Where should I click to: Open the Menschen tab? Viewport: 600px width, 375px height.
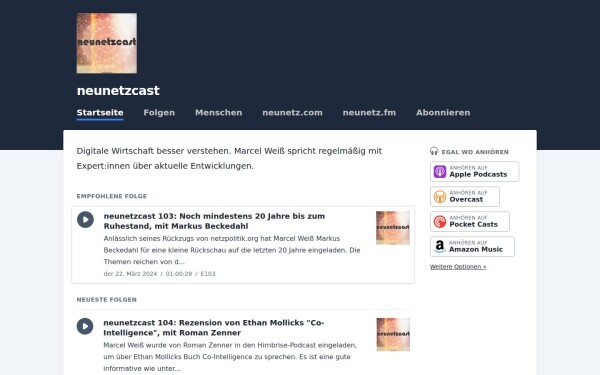(x=218, y=112)
